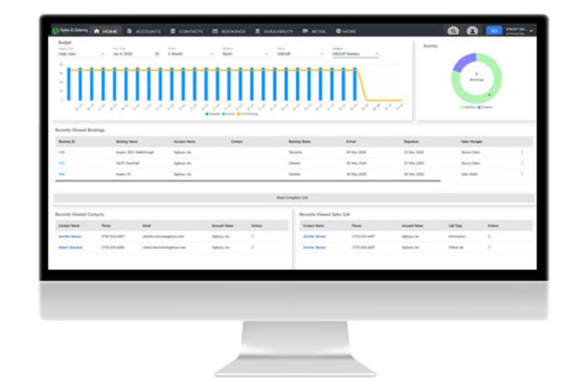Click the calendar icon beside Jun 8, 2020
Viewport: 588px width, 392px height.
[x=157, y=54]
